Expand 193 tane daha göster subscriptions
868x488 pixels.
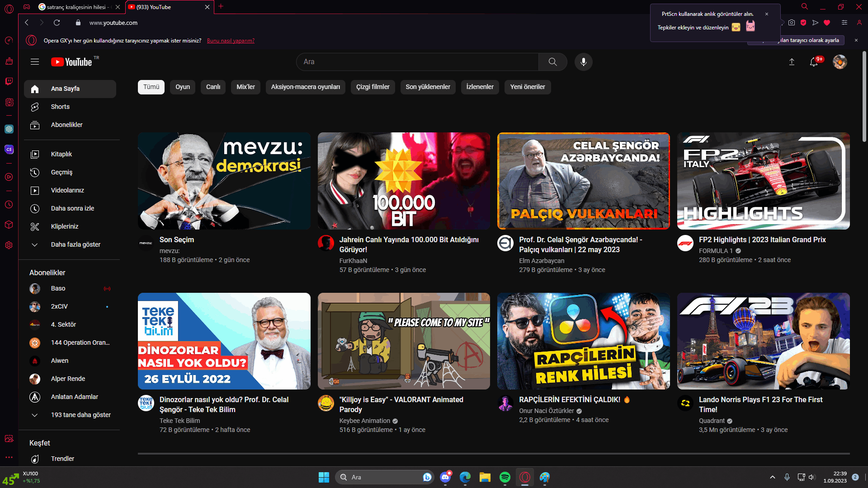80,415
